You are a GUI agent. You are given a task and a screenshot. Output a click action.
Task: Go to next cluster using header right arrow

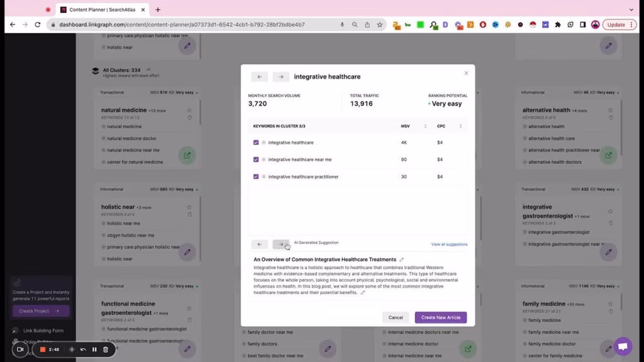281,77
